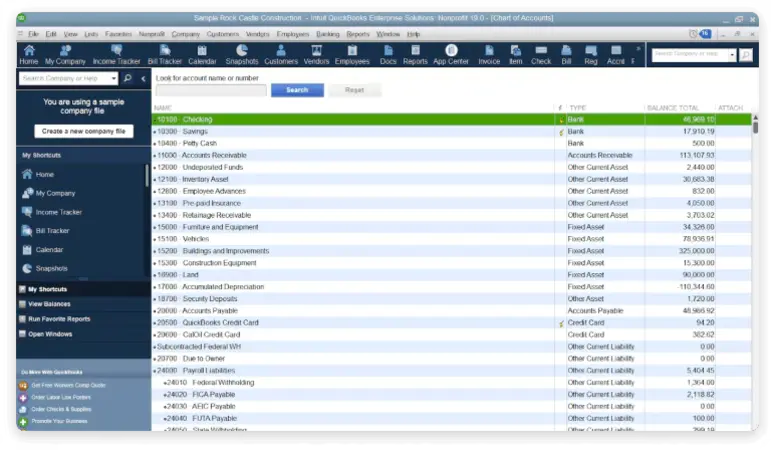
Task: Open Home from the top icon bar
Action: point(29,54)
